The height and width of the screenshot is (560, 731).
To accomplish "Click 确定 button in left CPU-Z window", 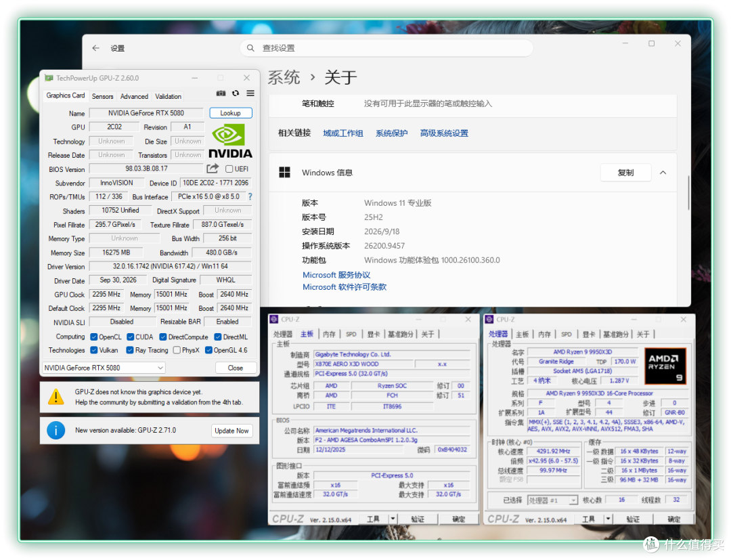I will pyautogui.click(x=459, y=519).
